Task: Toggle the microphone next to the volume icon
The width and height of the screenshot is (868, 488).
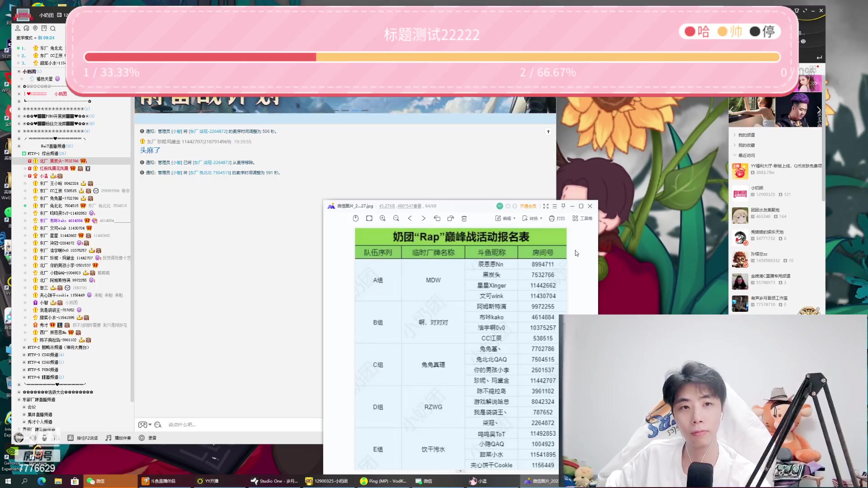Action: point(44,437)
